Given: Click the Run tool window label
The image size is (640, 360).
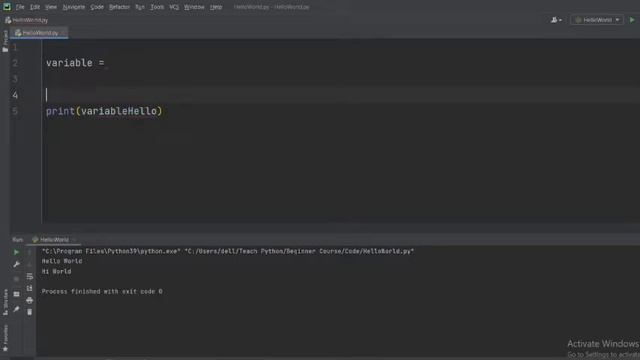Looking at the screenshot, I should [18, 240].
